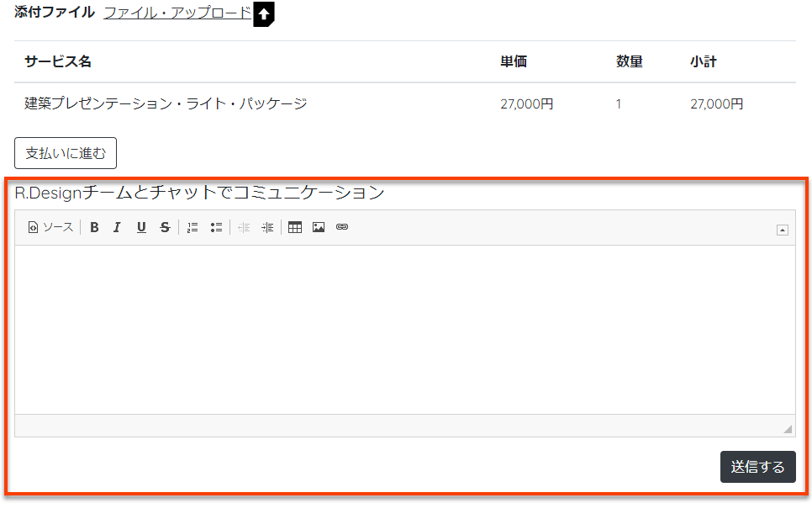The width and height of the screenshot is (812, 519).
Task: Toggle strikethrough formatting
Action: pyautogui.click(x=165, y=227)
